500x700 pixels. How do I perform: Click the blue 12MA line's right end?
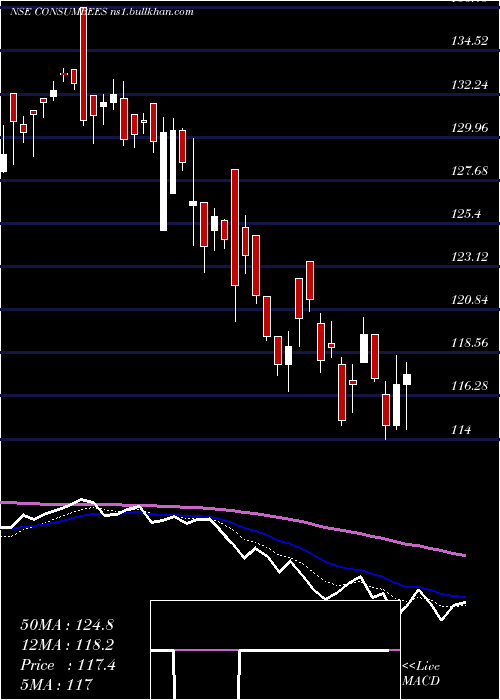[x=464, y=596]
